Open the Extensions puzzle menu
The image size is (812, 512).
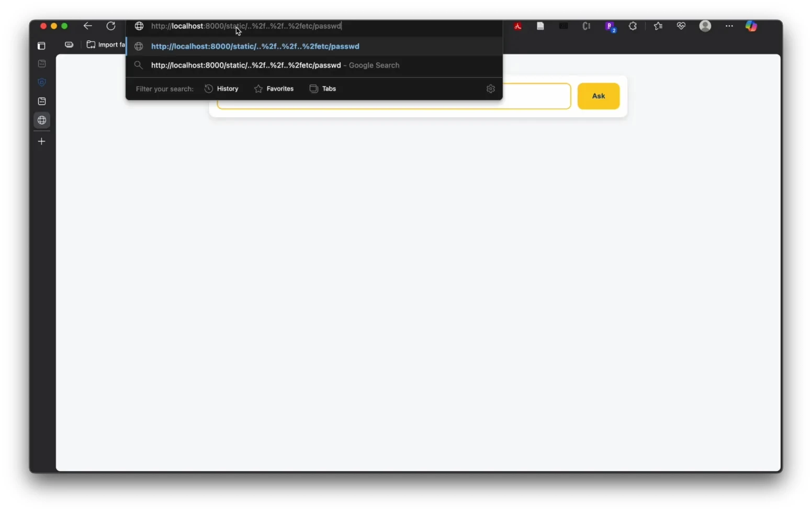coord(633,26)
